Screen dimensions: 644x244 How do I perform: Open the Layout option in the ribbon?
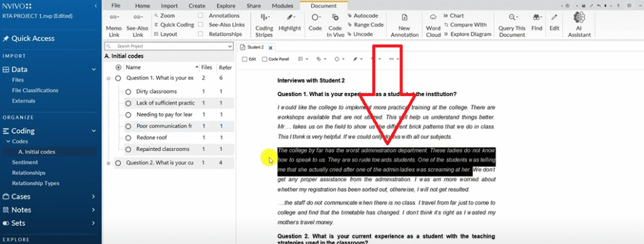click(166, 34)
